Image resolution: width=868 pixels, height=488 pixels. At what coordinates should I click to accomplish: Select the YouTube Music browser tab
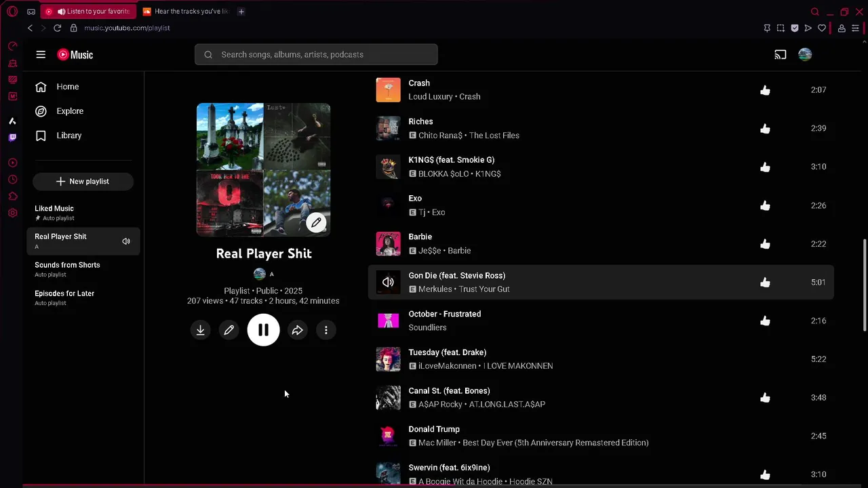[88, 12]
